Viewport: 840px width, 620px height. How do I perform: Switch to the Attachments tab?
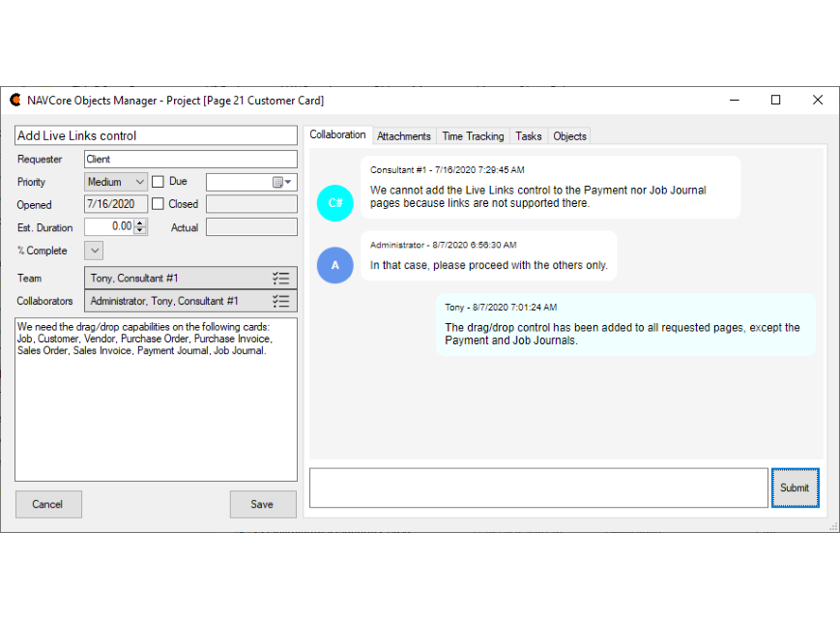[404, 136]
